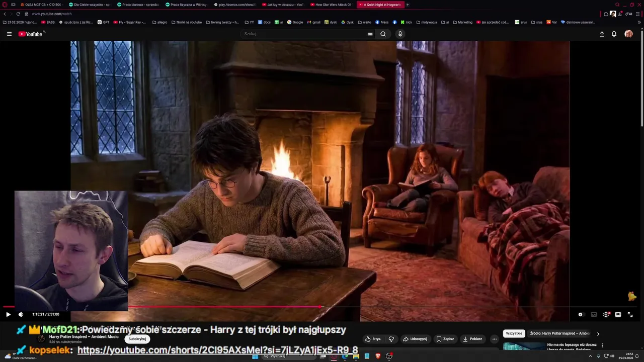
Task: Start voice search with microphone icon
Action: [x=400, y=34]
